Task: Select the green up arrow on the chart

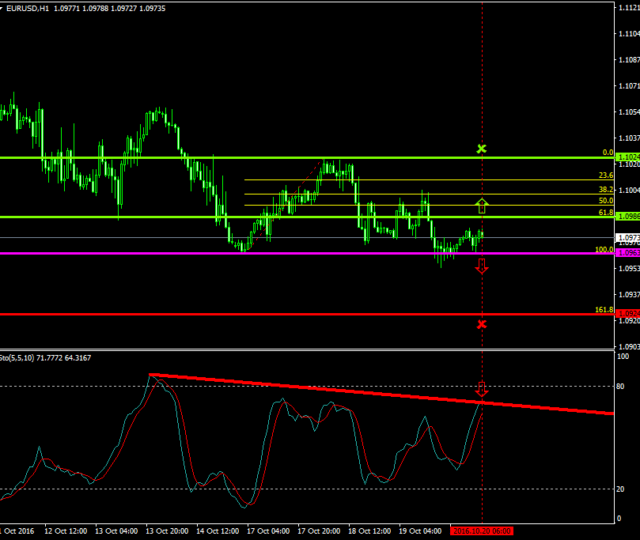Action: pos(482,206)
